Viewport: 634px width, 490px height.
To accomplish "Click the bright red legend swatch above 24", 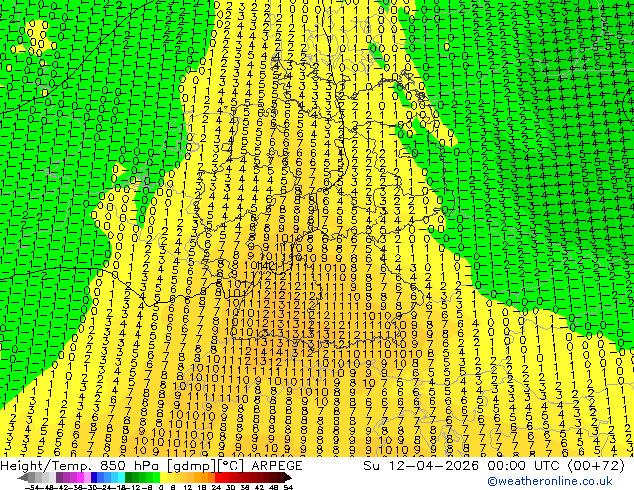I will [x=219, y=478].
